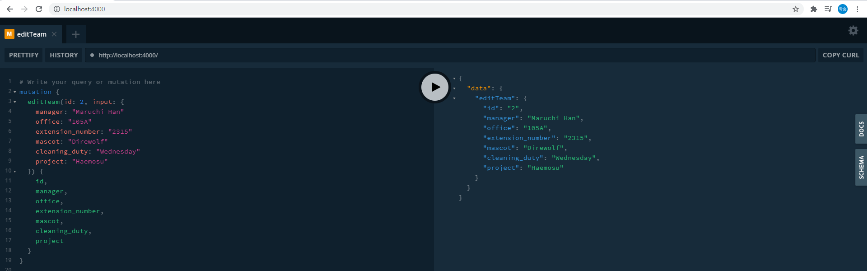868x271 pixels.
Task: Open the browser three-dot menu
Action: 857,9
